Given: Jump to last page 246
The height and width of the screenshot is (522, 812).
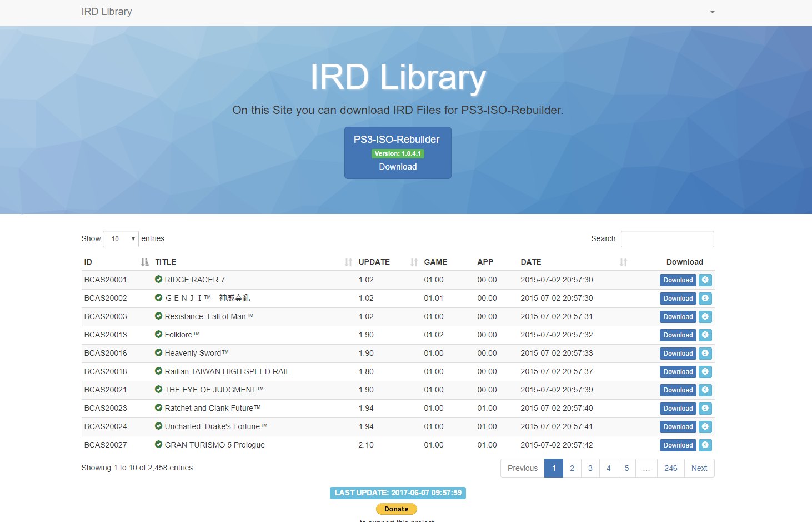Looking at the screenshot, I should tap(671, 468).
